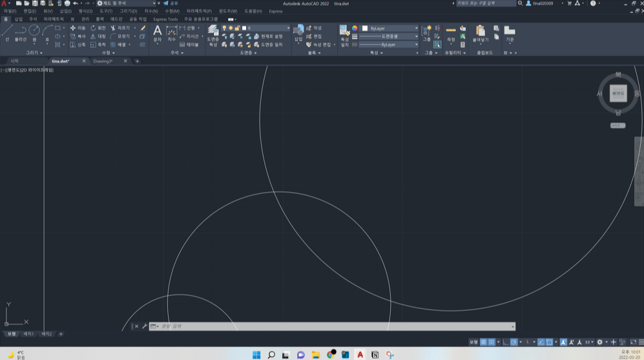644x360 pixels.
Task: Click the Trim (자르기) tool
Action: click(120, 28)
